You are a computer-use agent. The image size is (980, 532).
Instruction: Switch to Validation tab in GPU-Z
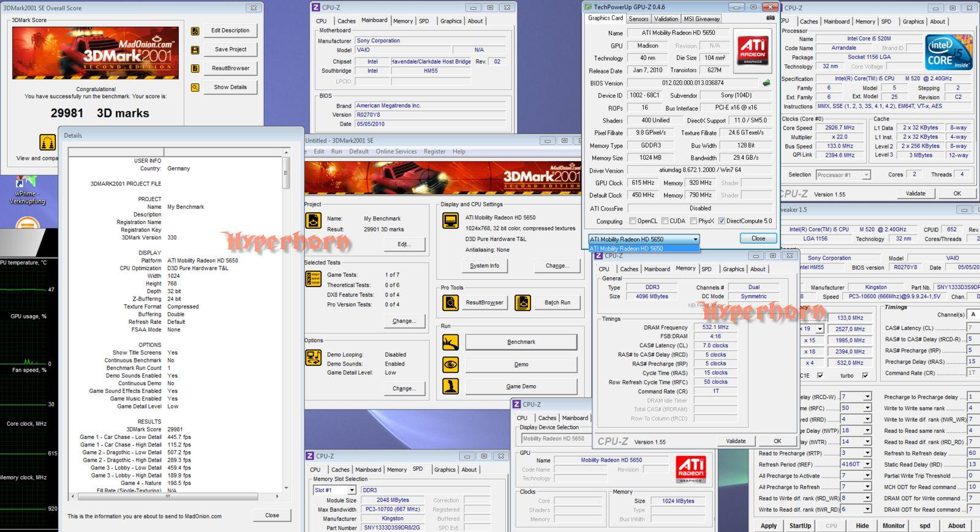pos(666,19)
